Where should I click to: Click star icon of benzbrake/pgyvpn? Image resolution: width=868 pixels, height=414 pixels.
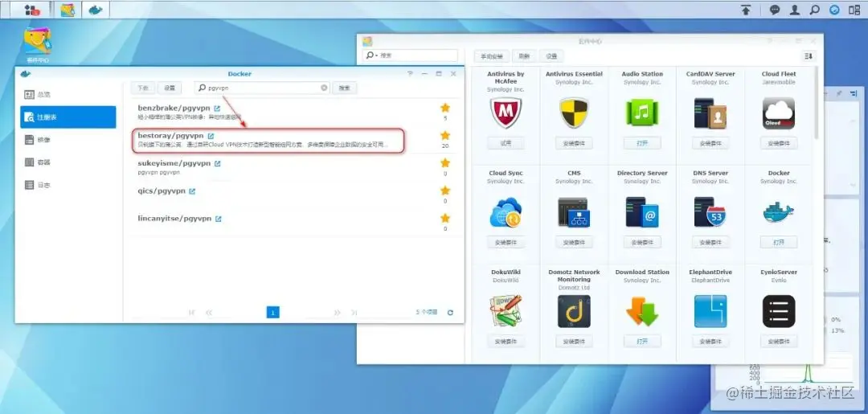pyautogui.click(x=445, y=108)
